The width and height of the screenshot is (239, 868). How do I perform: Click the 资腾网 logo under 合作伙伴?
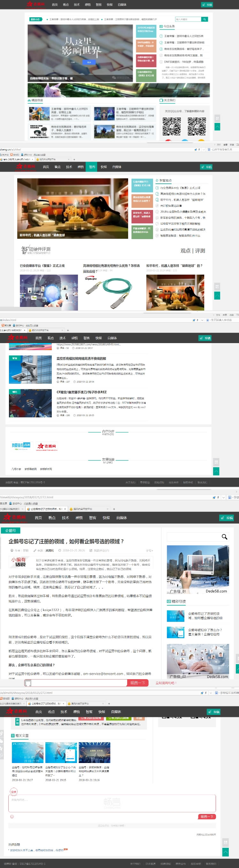[x=46, y=446]
